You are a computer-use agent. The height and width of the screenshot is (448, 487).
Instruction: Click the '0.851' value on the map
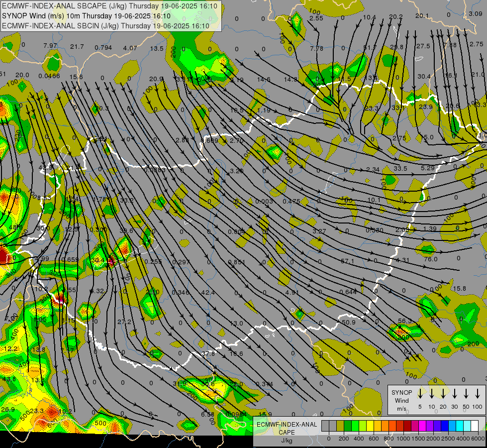tap(237, 262)
